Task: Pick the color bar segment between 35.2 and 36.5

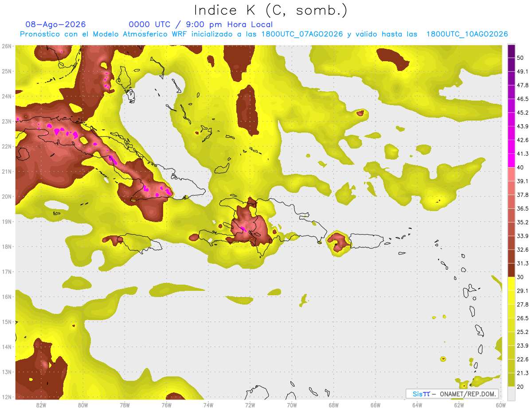Action: (x=511, y=215)
